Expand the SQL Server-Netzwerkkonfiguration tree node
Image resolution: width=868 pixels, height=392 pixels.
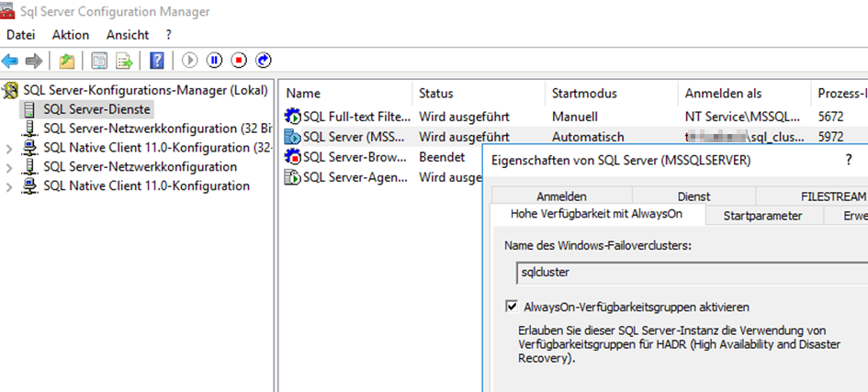coord(9,167)
